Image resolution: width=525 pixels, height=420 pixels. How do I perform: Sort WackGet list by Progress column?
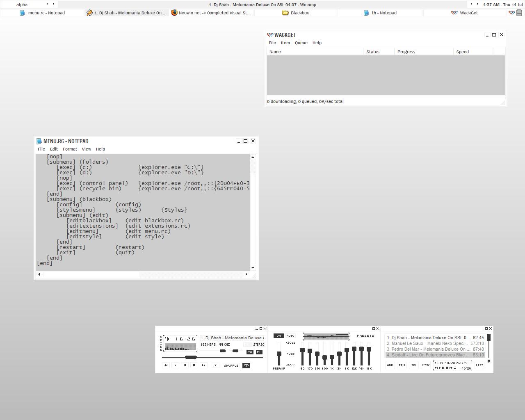[x=425, y=52]
